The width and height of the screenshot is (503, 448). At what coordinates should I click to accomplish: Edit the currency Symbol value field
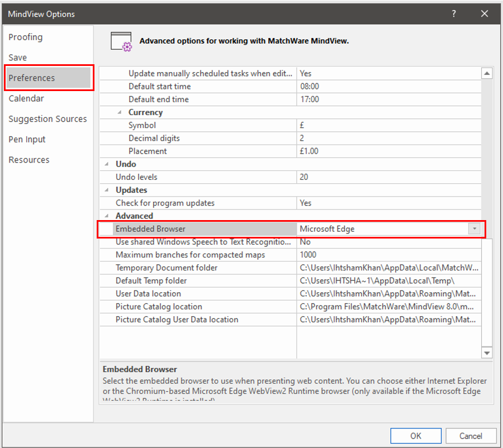(389, 125)
